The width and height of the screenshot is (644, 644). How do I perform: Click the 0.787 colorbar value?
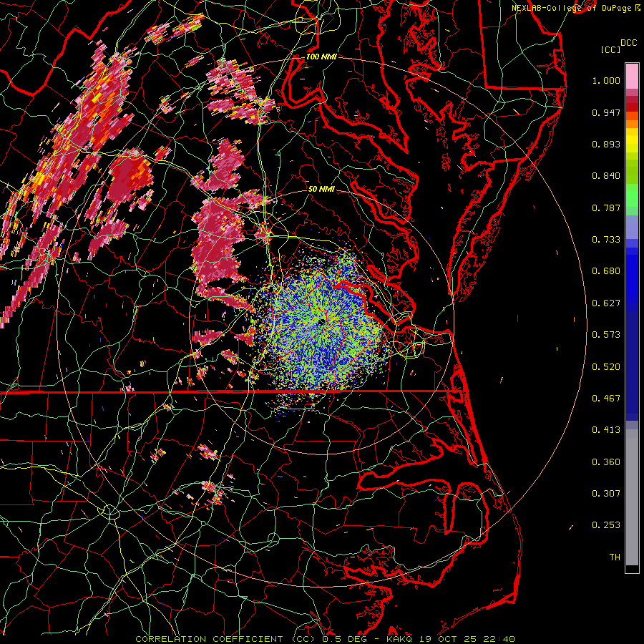click(606, 208)
